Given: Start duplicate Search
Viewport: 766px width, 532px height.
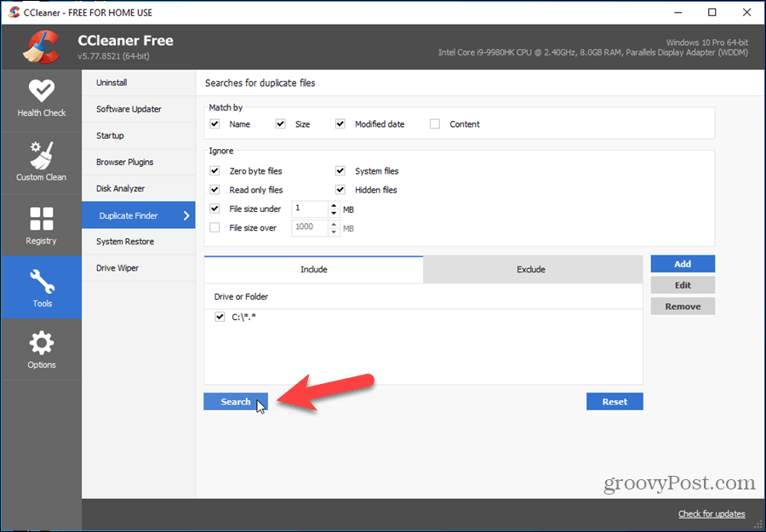Looking at the screenshot, I should tap(236, 402).
